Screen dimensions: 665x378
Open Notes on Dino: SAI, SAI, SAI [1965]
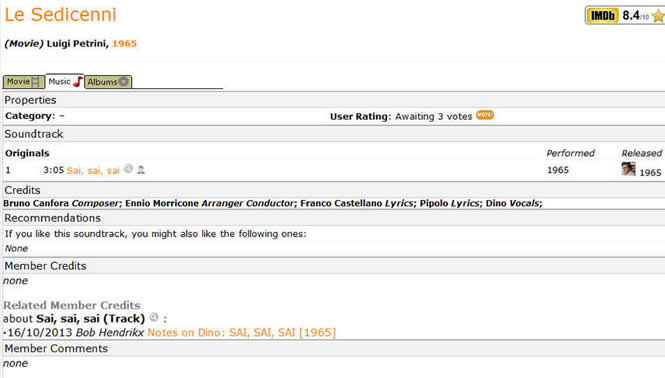pos(241,332)
